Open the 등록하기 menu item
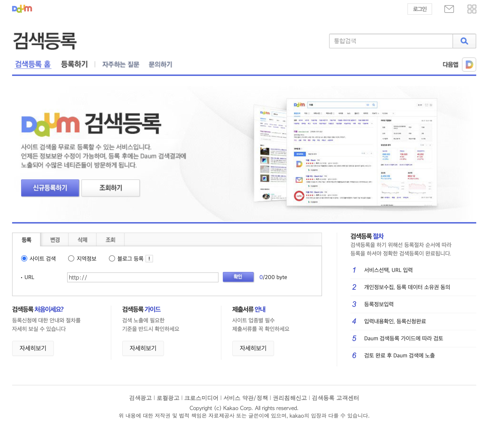Screen dimensions: 485x448 tap(74, 64)
